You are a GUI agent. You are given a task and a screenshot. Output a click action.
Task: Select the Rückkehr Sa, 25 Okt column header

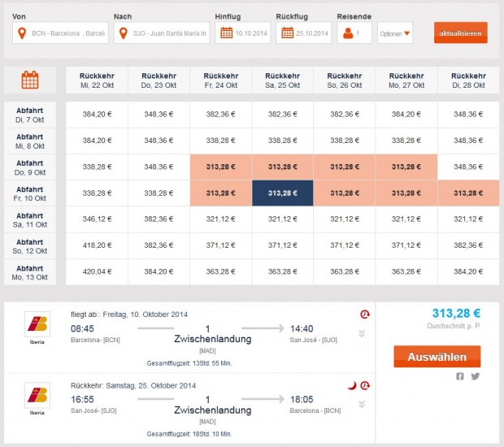coord(283,80)
